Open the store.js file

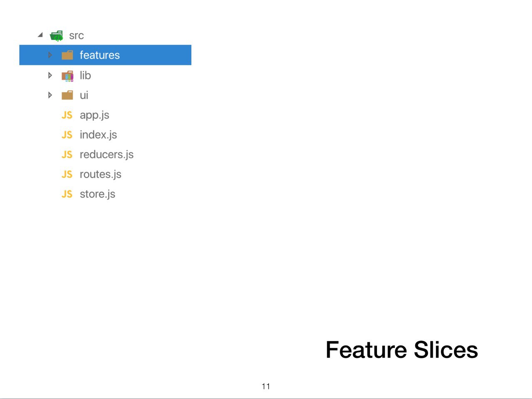click(98, 194)
